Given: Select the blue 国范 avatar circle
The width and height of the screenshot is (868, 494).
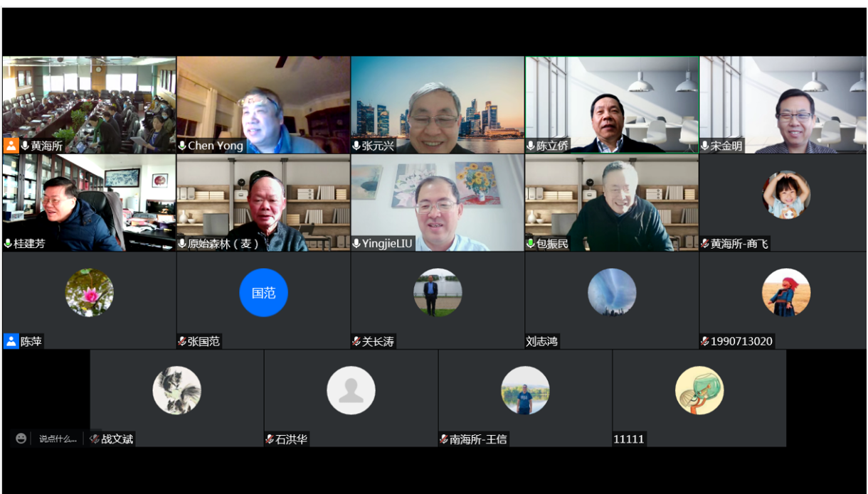Looking at the screenshot, I should 263,292.
